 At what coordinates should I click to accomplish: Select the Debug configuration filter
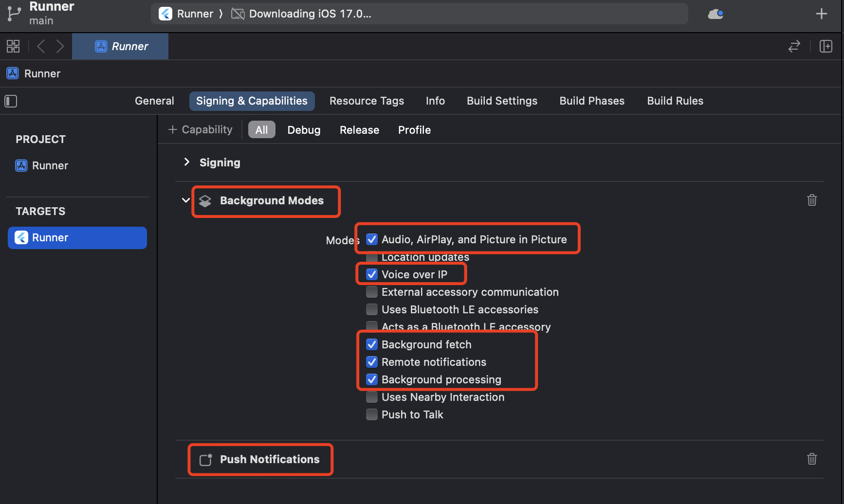pyautogui.click(x=304, y=130)
